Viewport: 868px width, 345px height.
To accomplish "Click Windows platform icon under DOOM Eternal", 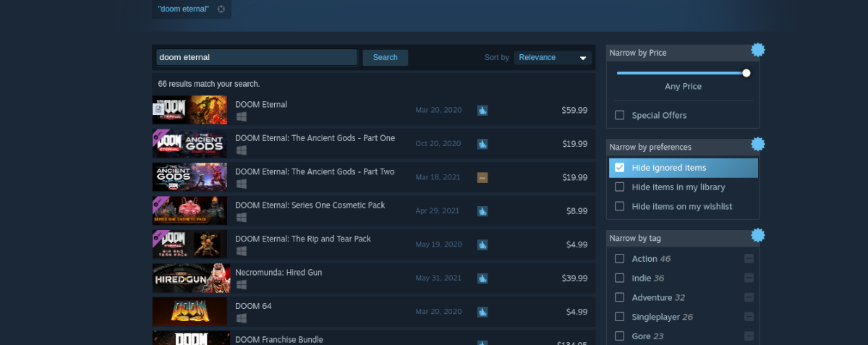I will (x=241, y=116).
